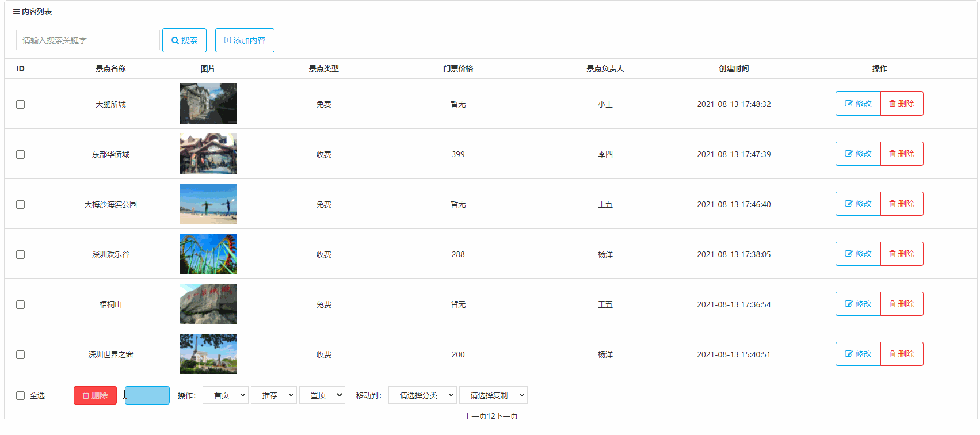Mark the 深圳世界之窗 row checkbox
Screen dimensions: 980x435
(21, 354)
